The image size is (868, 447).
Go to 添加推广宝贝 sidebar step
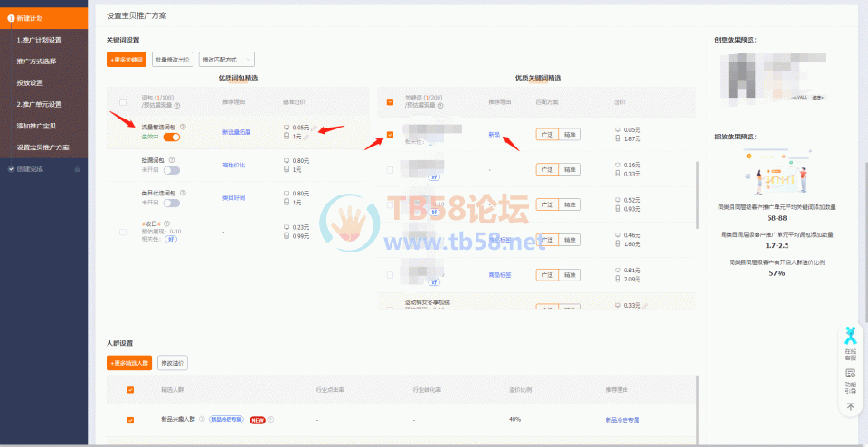click(x=36, y=126)
